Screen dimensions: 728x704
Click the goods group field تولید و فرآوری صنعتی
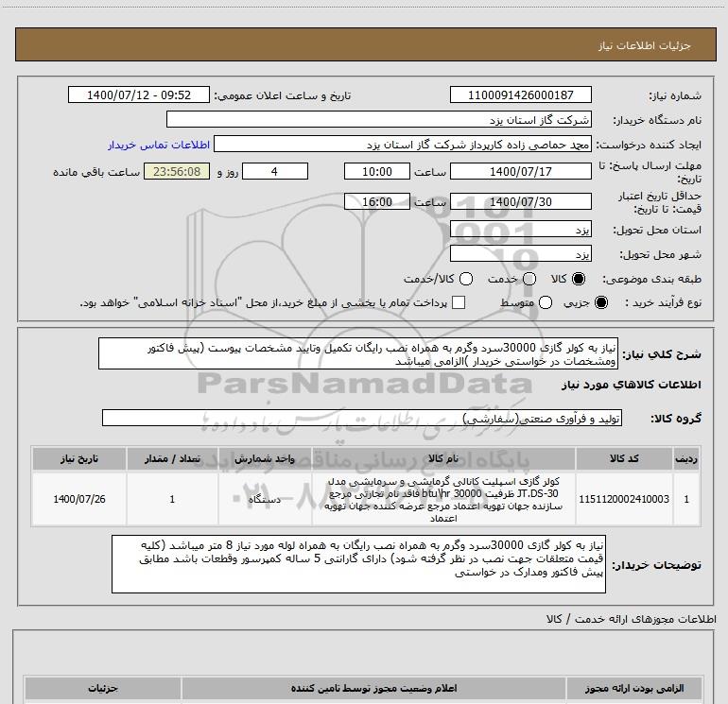tap(362, 418)
